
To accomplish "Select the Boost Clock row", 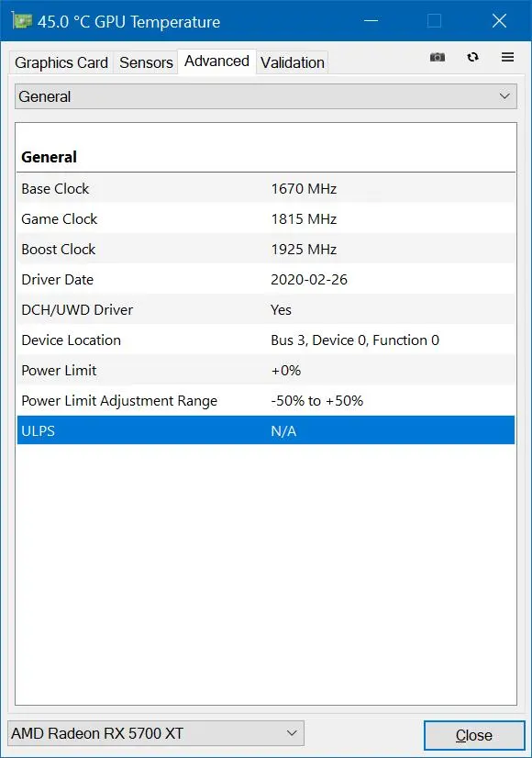I will 266,249.
